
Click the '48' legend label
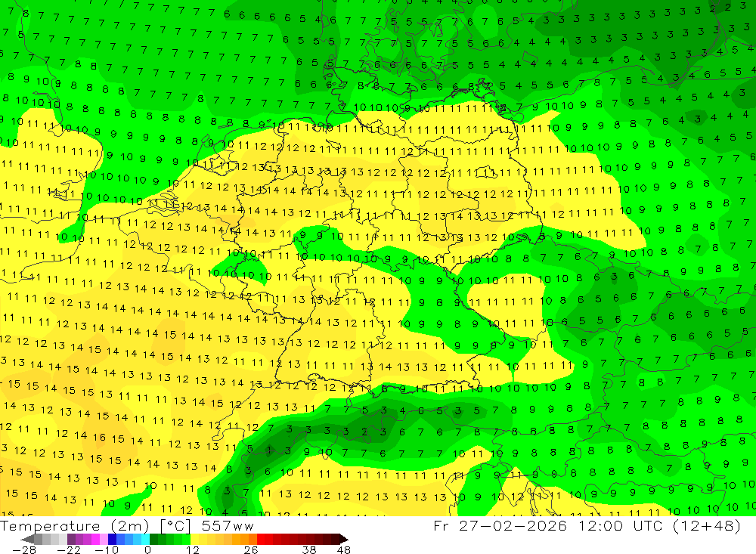click(x=343, y=550)
